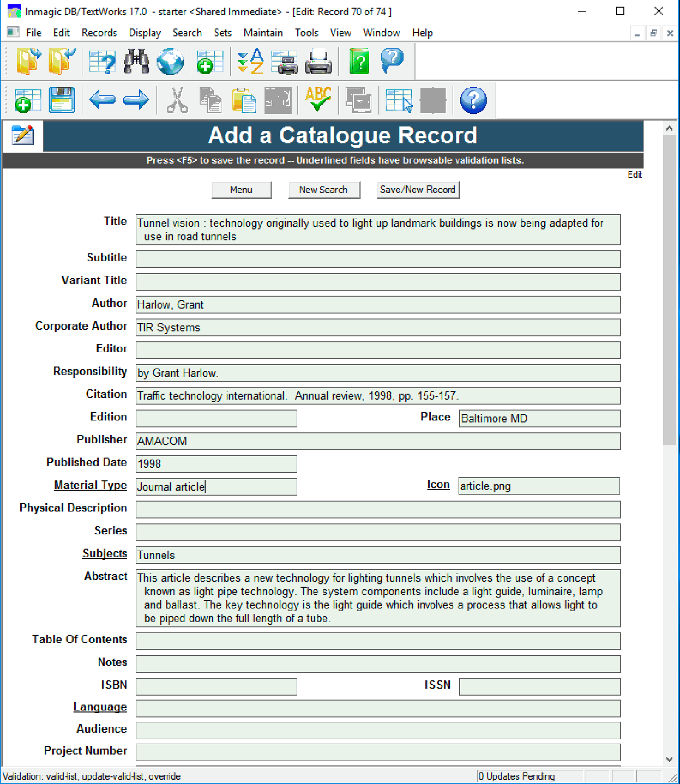Click the printer icon in top toolbar
The height and width of the screenshot is (784, 680).
tap(318, 62)
